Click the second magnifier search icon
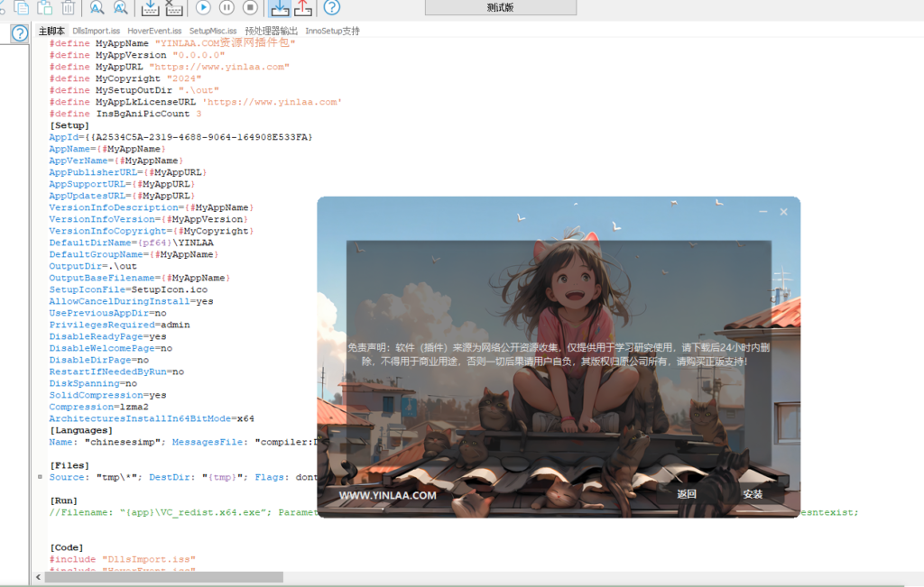Image resolution: width=924 pixels, height=587 pixels. tap(119, 8)
